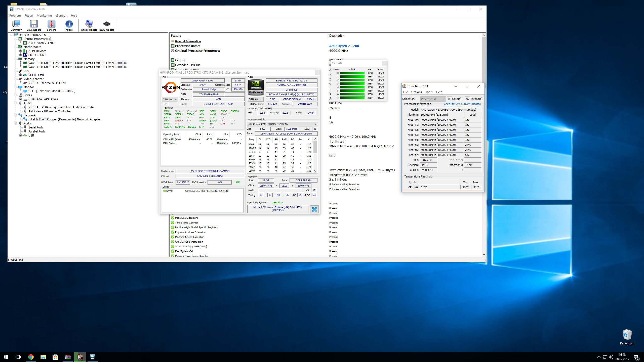Open the GPU #0 selector dropdown
644x362 pixels.
(x=255, y=99)
